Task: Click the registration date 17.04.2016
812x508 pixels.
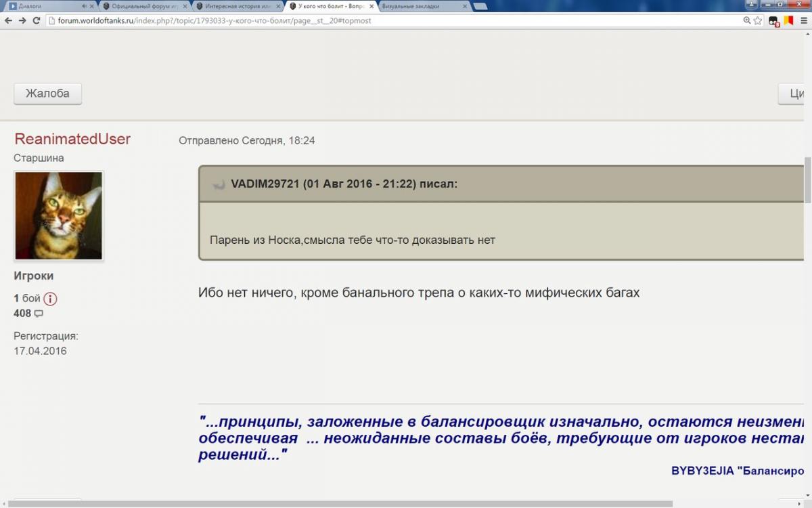Action: pos(41,351)
